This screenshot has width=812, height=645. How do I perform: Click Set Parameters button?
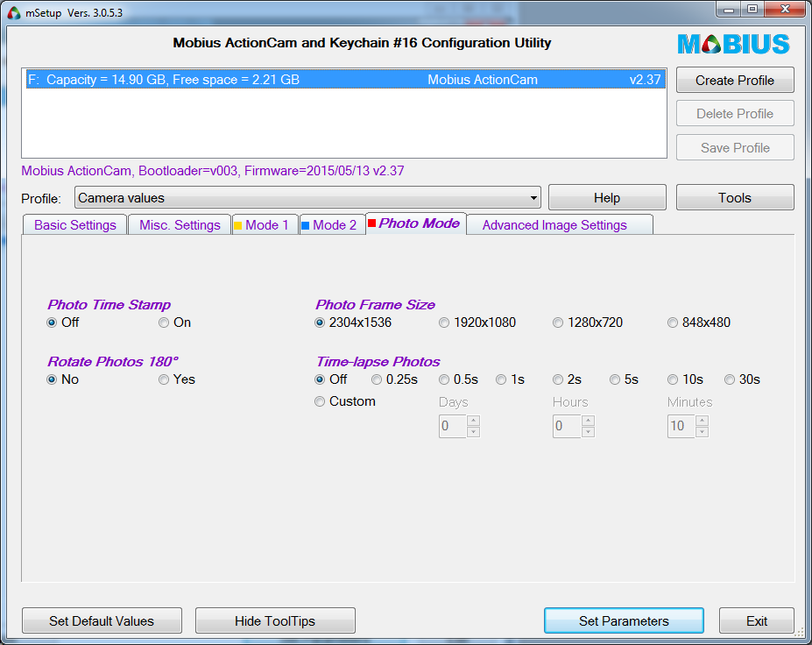tap(624, 620)
